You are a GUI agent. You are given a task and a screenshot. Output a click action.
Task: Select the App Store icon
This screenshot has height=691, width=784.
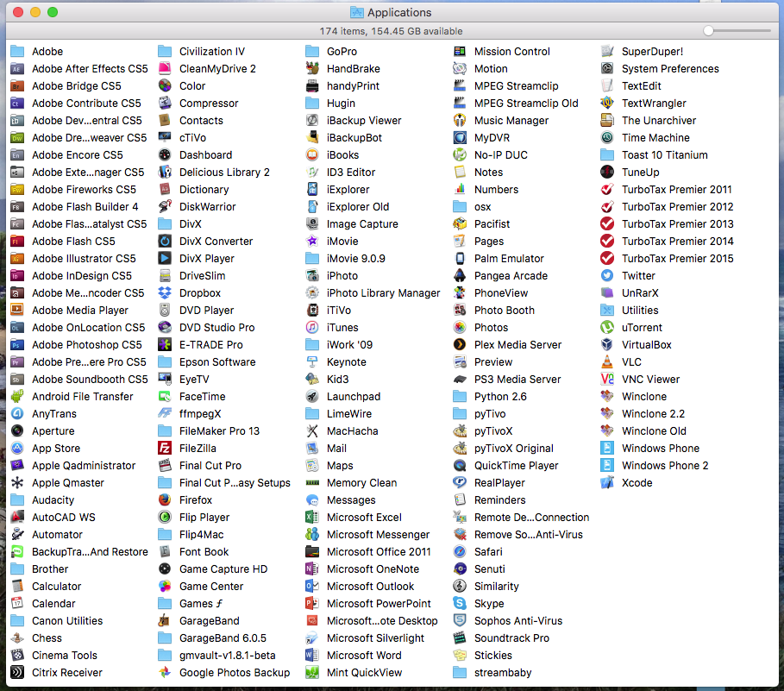(x=17, y=449)
